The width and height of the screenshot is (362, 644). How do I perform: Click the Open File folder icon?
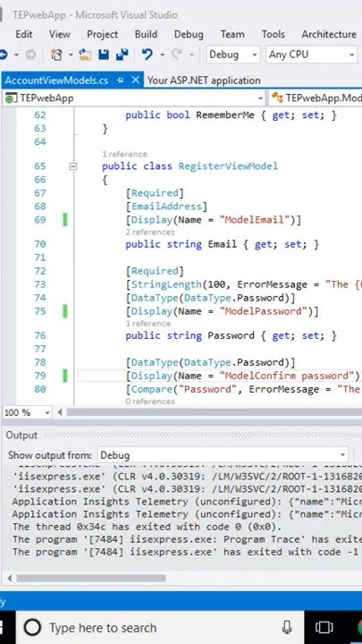point(86,55)
